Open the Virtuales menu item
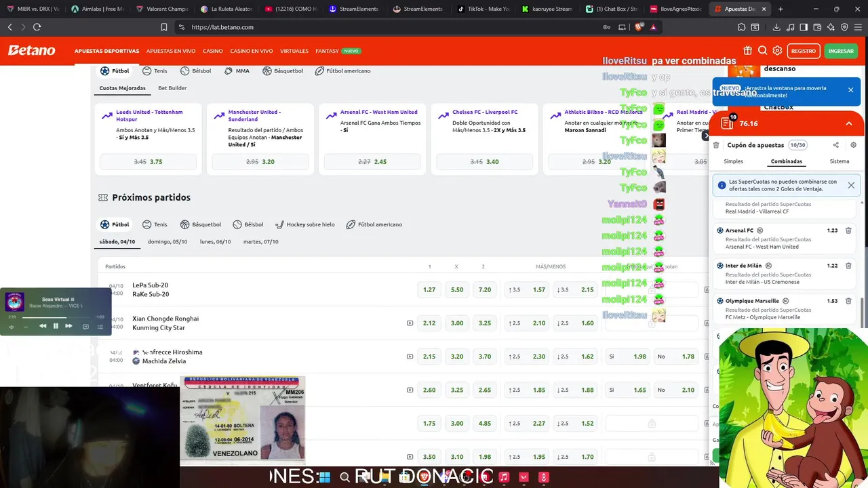868x488 pixels. click(294, 51)
